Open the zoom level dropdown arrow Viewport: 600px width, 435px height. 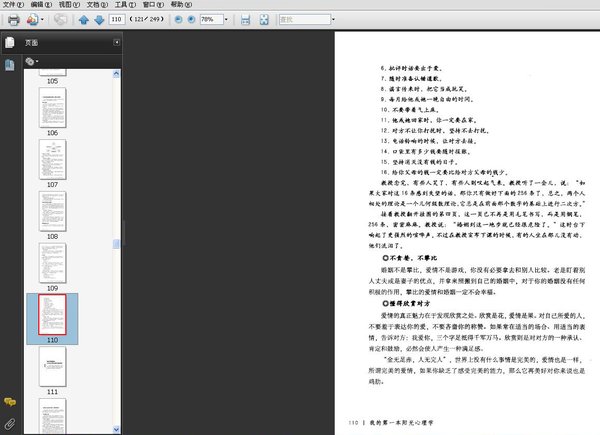226,19
